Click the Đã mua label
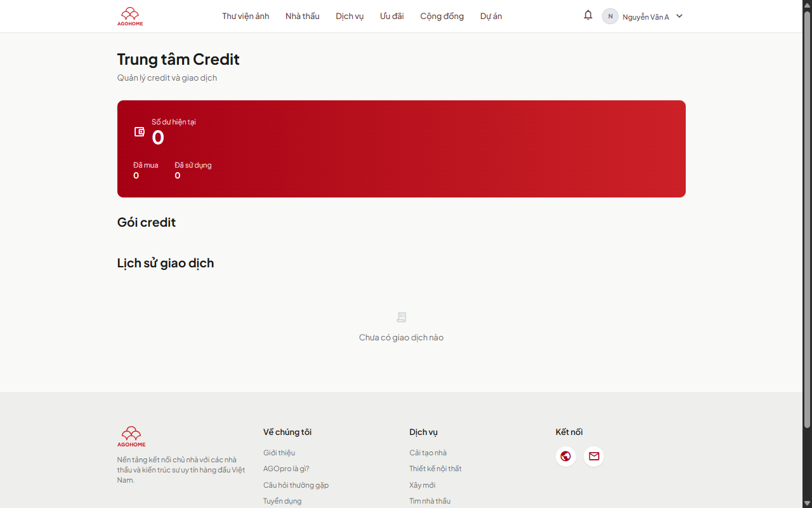The width and height of the screenshot is (812, 508). pos(146,165)
